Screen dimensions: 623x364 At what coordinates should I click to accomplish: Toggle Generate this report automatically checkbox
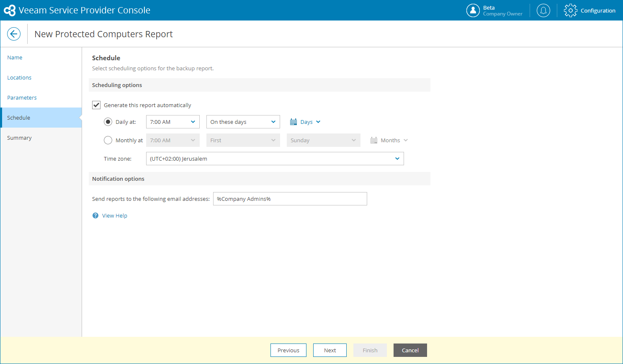(x=96, y=105)
